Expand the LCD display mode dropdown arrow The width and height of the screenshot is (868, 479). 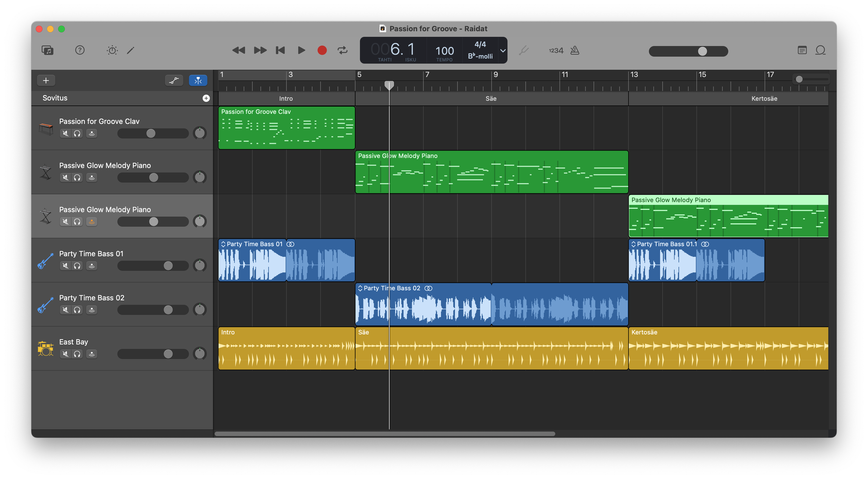(x=502, y=51)
